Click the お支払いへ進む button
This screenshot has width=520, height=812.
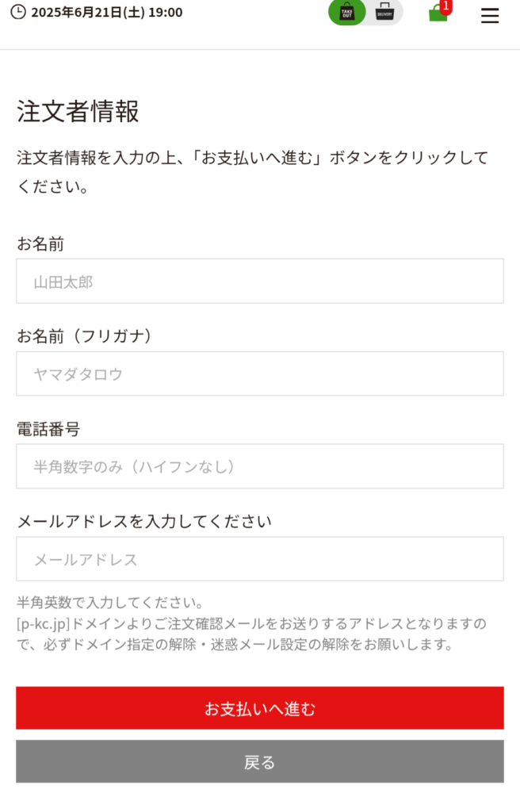pos(260,708)
